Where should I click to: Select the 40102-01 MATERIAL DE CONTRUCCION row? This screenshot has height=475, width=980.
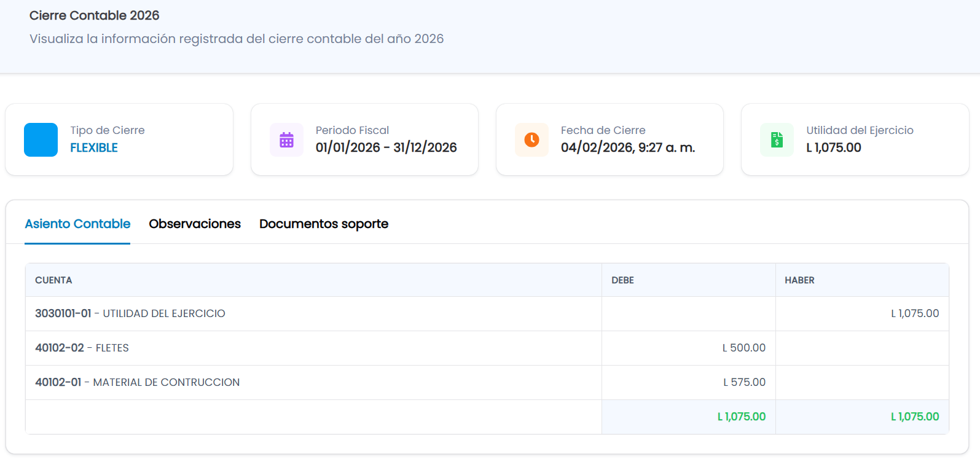tap(487, 382)
